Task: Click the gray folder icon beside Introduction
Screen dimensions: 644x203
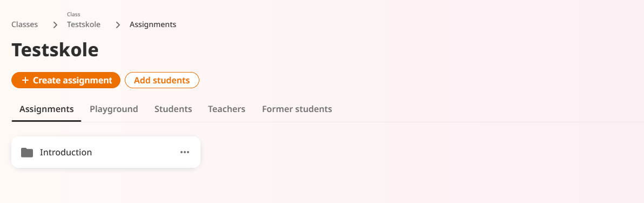Action: [x=27, y=152]
